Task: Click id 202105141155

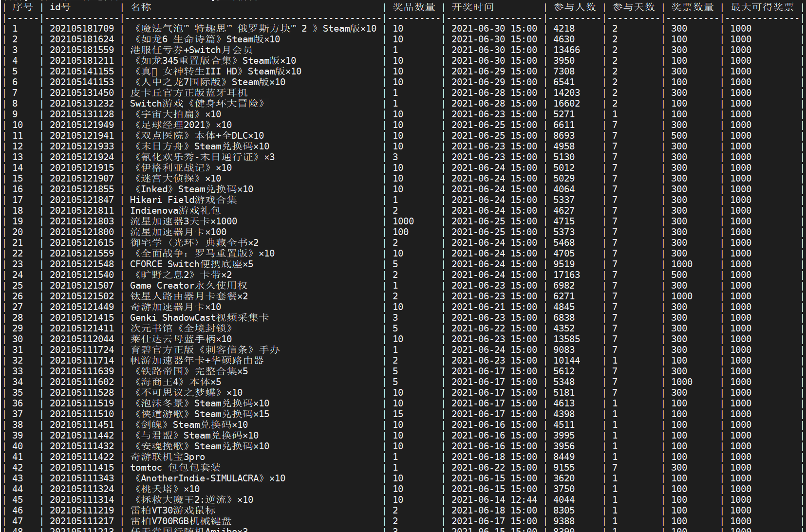Action: (82, 72)
